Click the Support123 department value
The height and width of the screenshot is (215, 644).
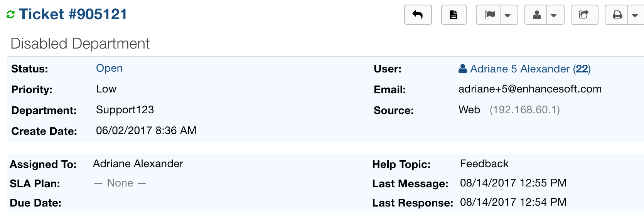point(125,110)
